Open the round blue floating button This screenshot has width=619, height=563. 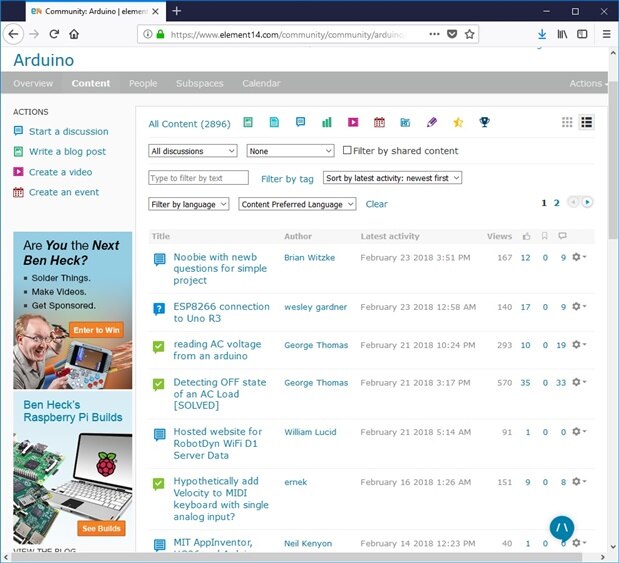click(561, 527)
